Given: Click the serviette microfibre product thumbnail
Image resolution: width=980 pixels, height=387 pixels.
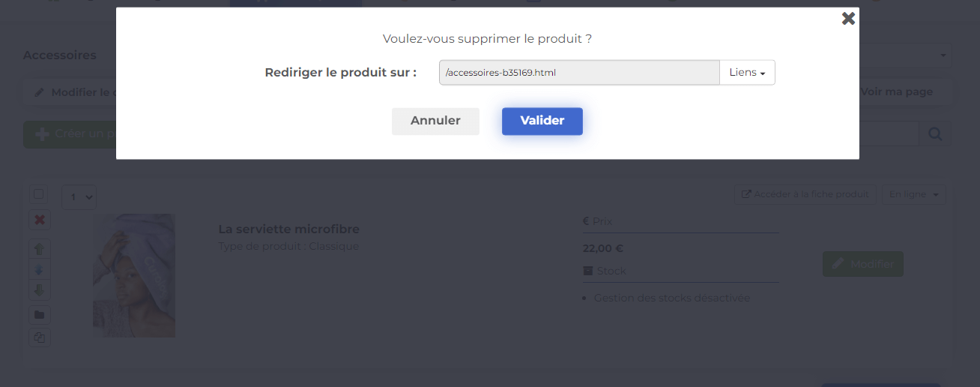Looking at the screenshot, I should [x=134, y=275].
